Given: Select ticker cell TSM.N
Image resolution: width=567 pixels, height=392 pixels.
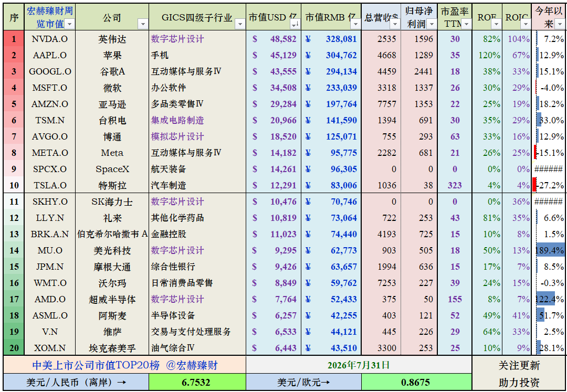Looking at the screenshot, I should (x=50, y=120).
